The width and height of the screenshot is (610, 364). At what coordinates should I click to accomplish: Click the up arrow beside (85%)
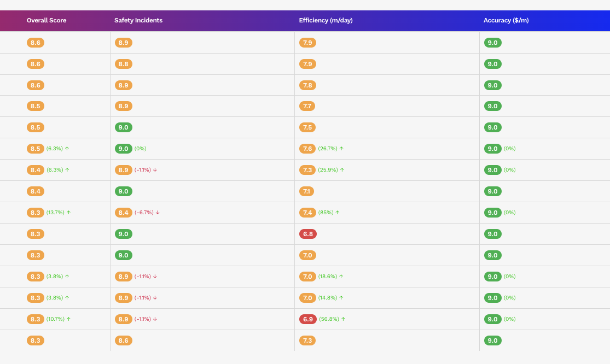[x=338, y=213]
